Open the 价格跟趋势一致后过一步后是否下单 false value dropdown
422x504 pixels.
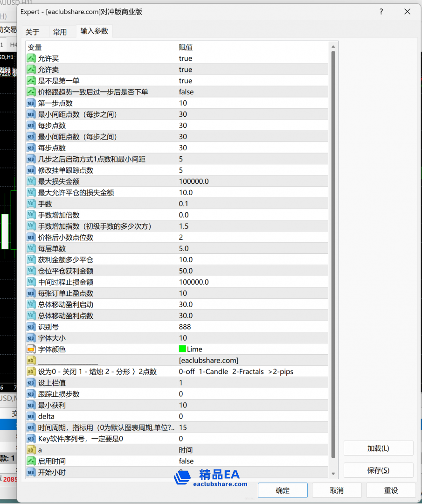187,92
